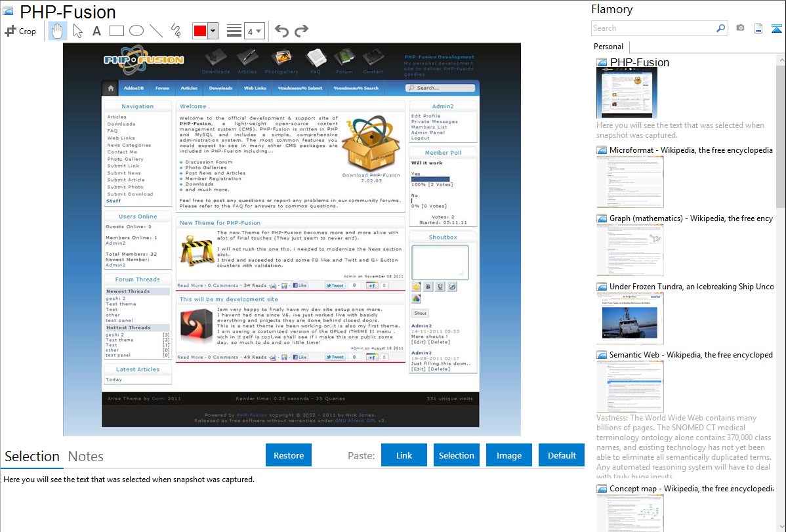Screen dimensions: 786x532
Task: Open the Microformat Wikipedia snapshot thumbnail
Action: point(630,182)
